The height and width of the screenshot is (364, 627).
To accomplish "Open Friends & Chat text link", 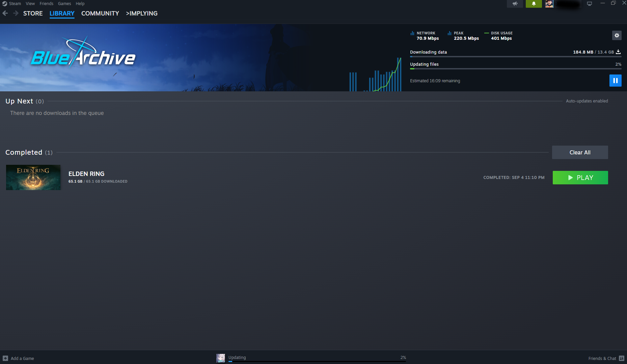I will (x=602, y=358).
